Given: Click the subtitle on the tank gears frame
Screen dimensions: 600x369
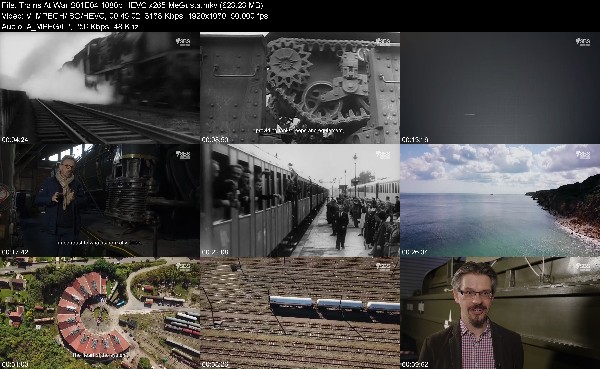Looking at the screenshot, I should [x=300, y=131].
